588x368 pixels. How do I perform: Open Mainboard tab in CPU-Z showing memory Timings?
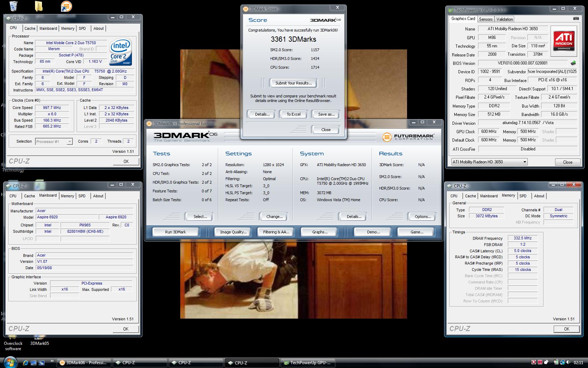point(489,196)
